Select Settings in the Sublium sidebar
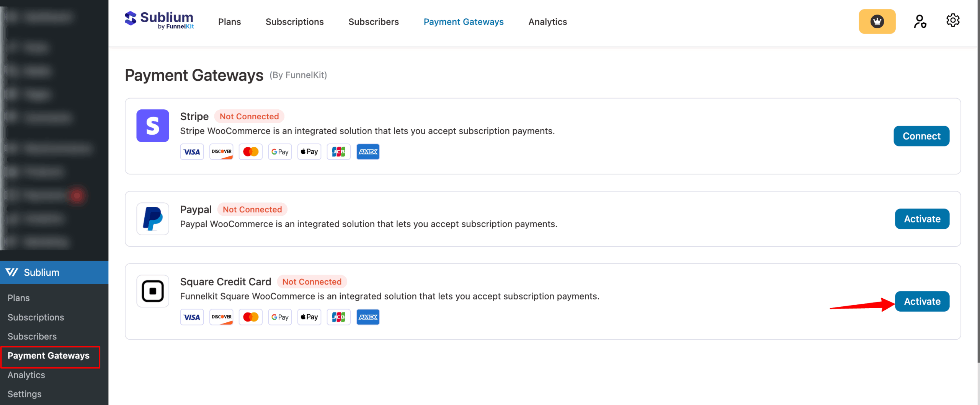 [x=24, y=394]
